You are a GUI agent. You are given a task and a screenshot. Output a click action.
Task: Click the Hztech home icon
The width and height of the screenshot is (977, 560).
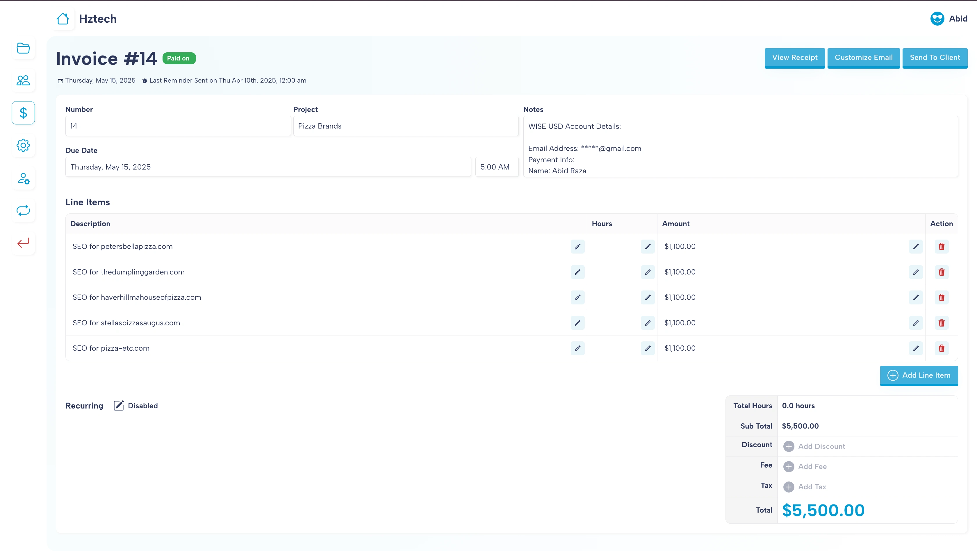click(x=63, y=19)
